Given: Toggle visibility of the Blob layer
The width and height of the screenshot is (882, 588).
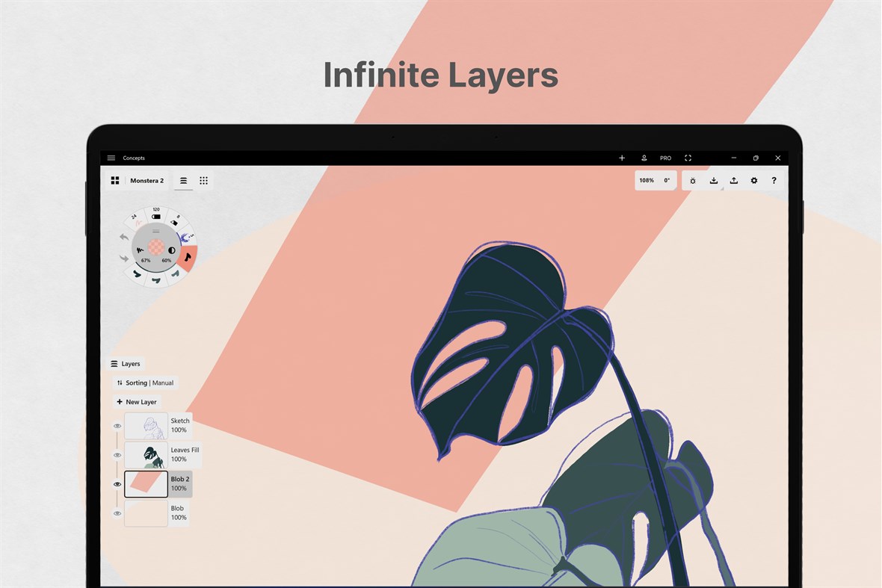Looking at the screenshot, I should click(117, 513).
